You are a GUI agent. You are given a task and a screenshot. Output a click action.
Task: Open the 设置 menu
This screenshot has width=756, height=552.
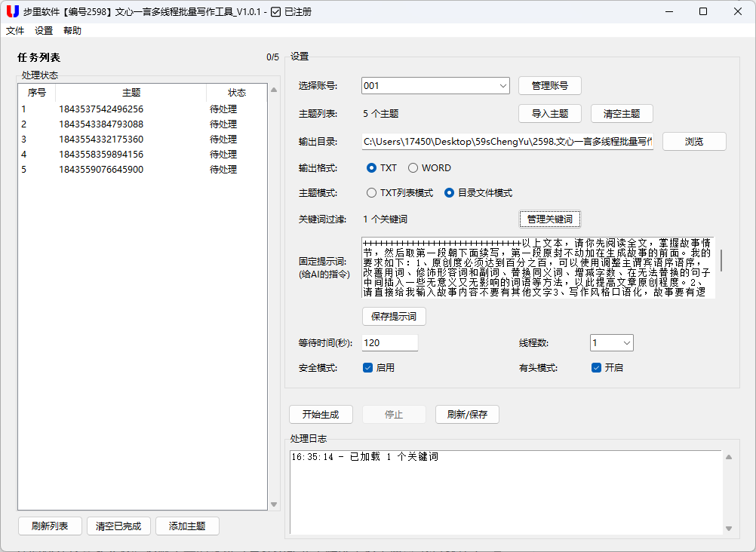coord(44,30)
